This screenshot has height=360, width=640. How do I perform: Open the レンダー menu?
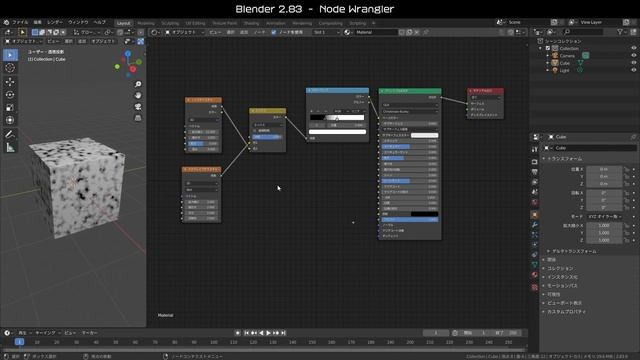[x=55, y=22]
